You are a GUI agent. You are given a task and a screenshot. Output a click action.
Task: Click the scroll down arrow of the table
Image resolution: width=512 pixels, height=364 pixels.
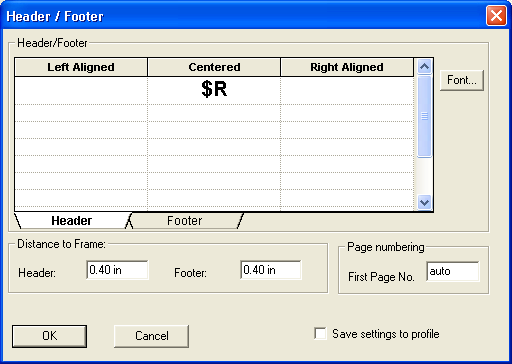[x=424, y=202]
